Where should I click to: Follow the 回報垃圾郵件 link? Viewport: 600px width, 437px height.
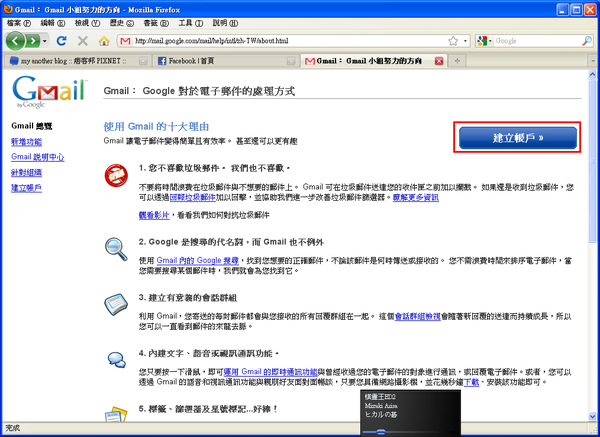[192, 197]
